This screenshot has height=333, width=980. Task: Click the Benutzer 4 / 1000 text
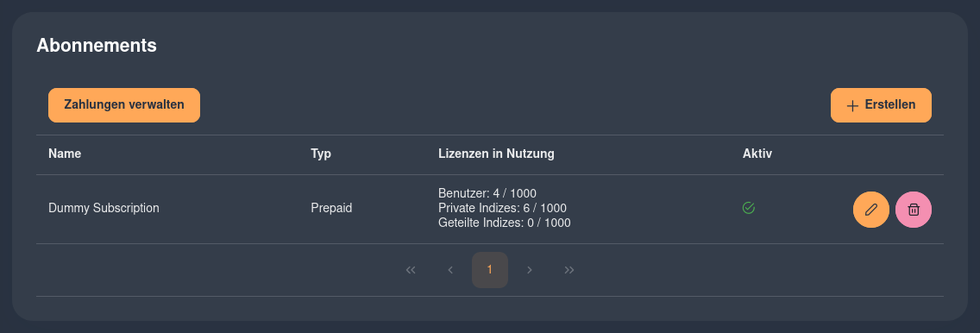[487, 193]
